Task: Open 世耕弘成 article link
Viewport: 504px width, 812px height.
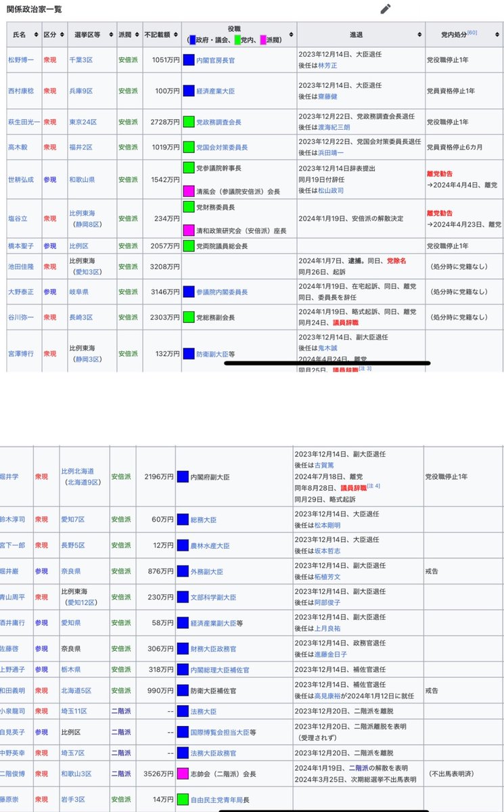Action: (x=22, y=180)
